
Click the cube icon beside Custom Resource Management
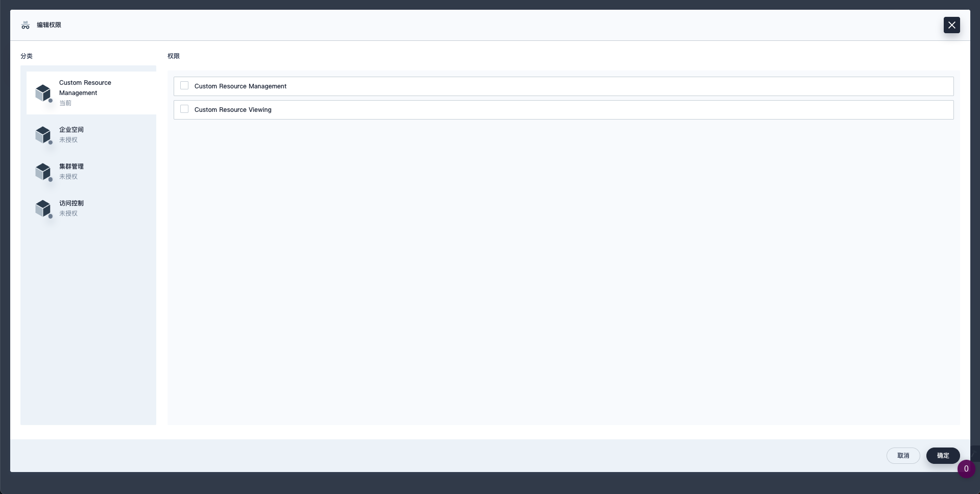[43, 93]
